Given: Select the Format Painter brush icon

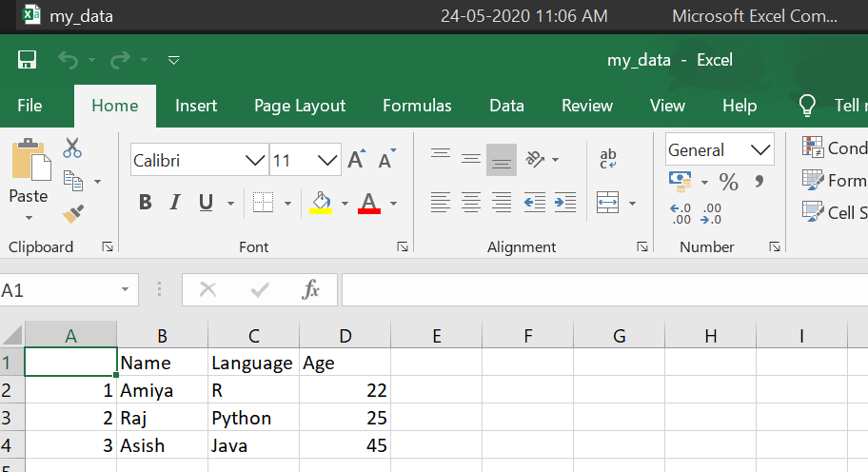Looking at the screenshot, I should click(x=72, y=213).
